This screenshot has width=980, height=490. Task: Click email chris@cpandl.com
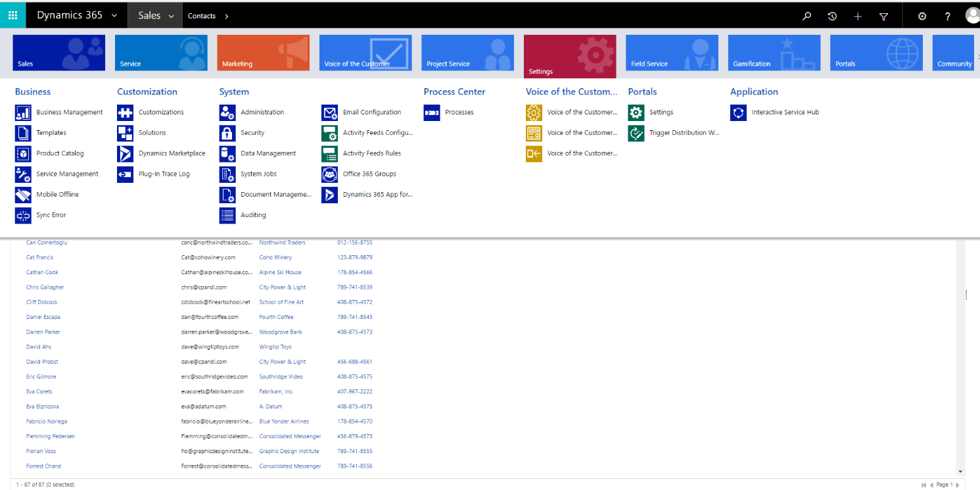tap(204, 287)
